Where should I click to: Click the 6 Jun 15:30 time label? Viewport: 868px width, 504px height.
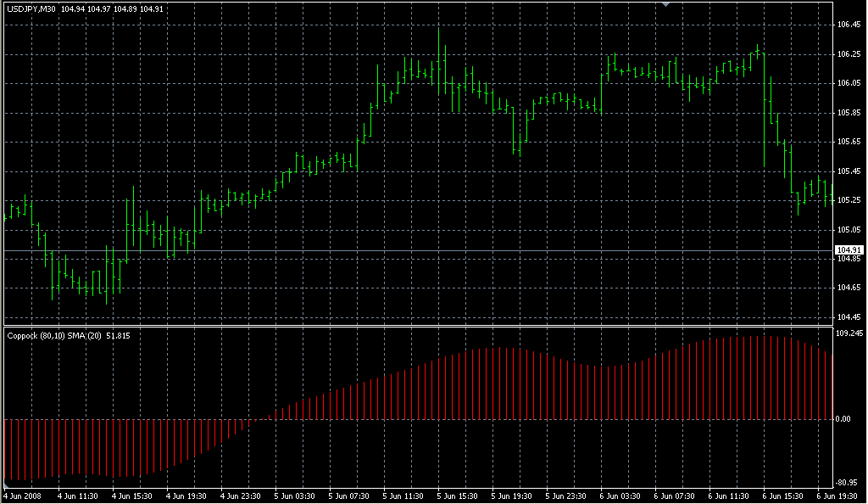[x=782, y=496]
